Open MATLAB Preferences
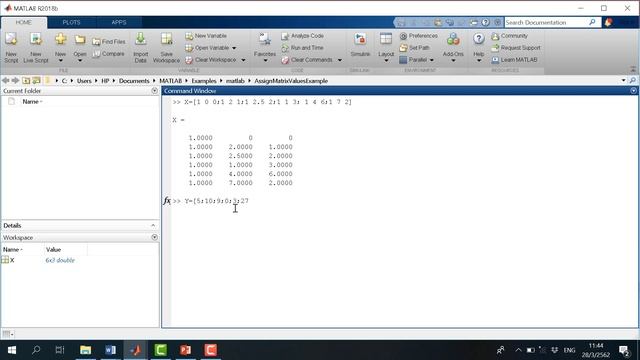 (x=419, y=36)
